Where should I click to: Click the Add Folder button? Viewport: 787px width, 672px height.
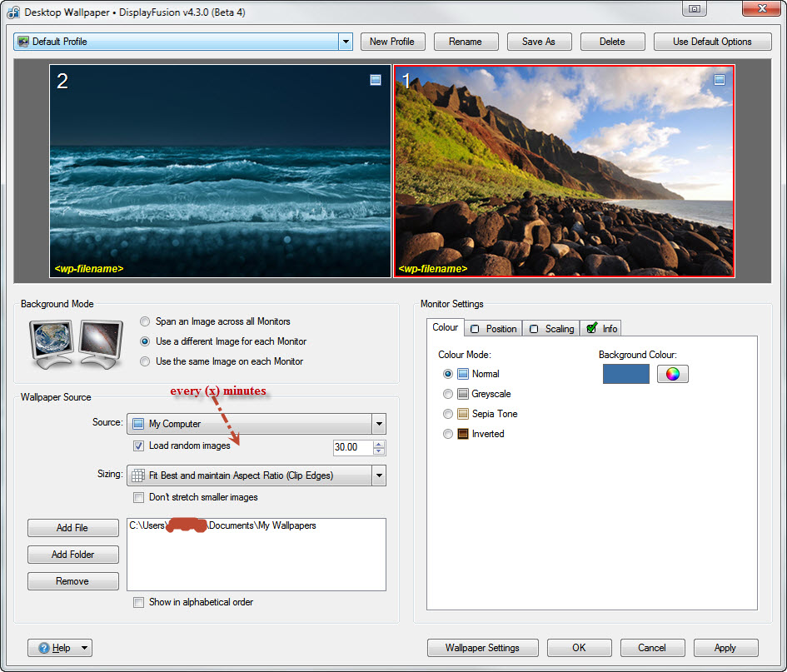pos(73,555)
